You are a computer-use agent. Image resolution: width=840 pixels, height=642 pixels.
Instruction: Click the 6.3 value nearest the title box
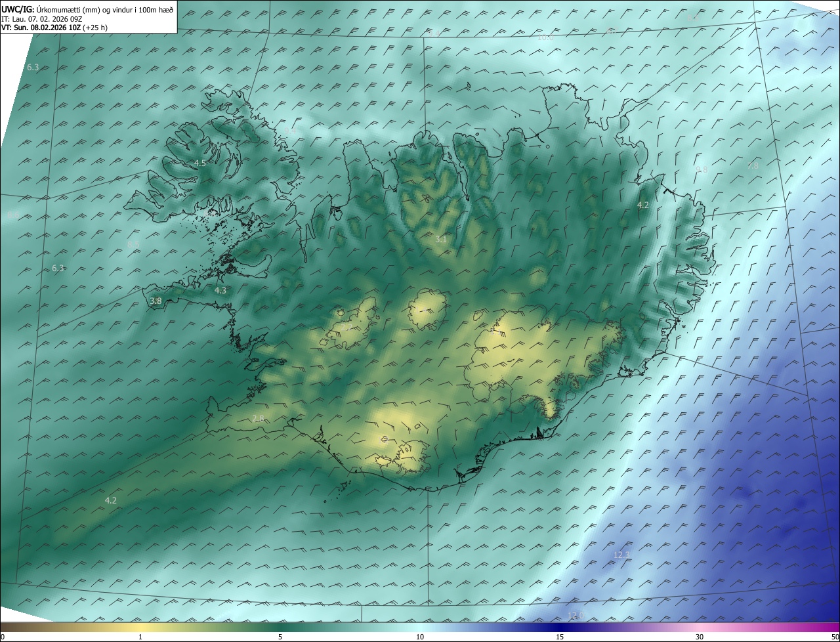click(x=33, y=67)
